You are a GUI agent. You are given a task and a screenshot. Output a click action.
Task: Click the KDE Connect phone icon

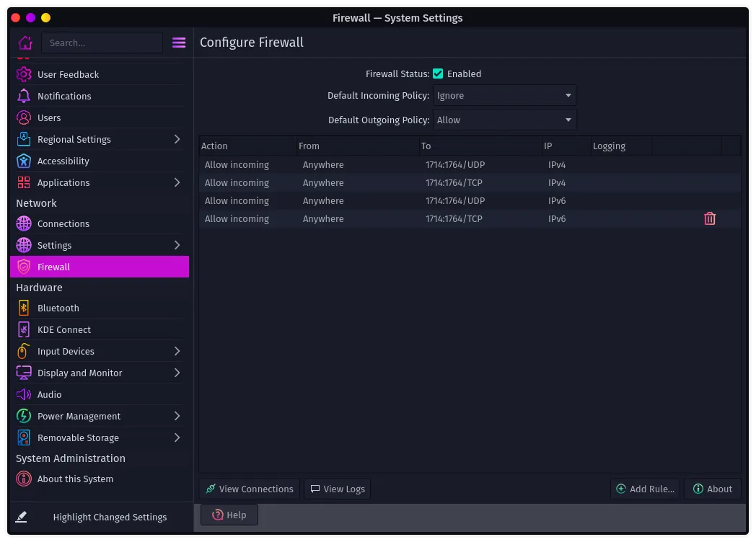[24, 329]
